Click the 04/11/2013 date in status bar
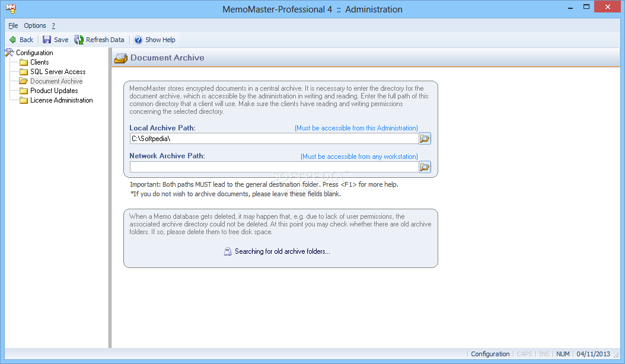 (593, 354)
